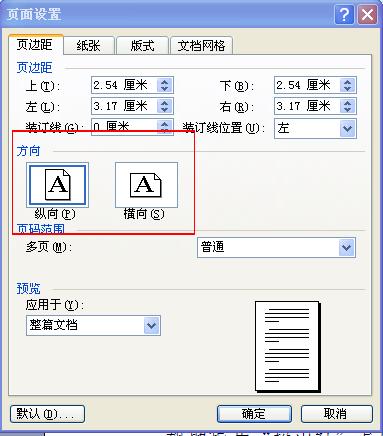Viewport: 383px width, 436px height.
Task: Close the 页面设置 dialog
Action: (x=368, y=15)
